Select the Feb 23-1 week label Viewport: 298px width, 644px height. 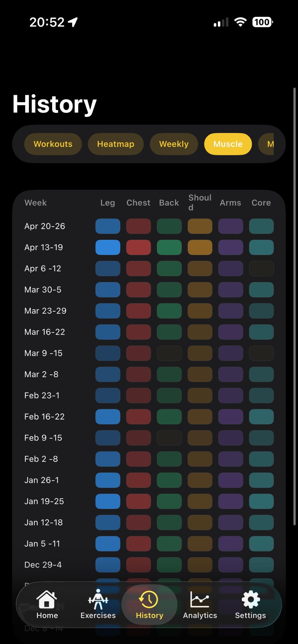click(42, 396)
